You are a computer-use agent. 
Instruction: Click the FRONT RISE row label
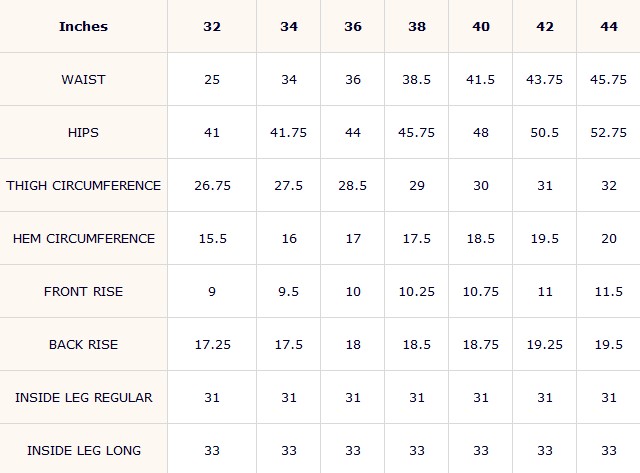pyautogui.click(x=83, y=291)
